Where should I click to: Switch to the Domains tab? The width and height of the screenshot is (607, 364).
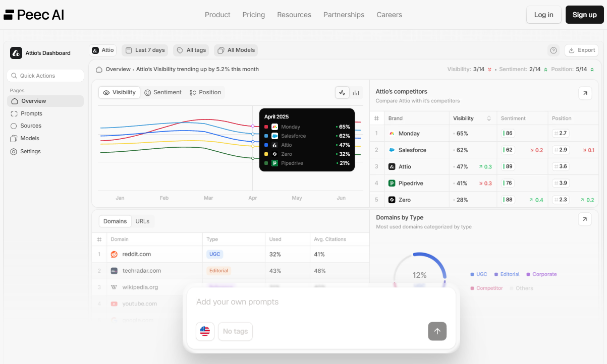(x=115, y=221)
